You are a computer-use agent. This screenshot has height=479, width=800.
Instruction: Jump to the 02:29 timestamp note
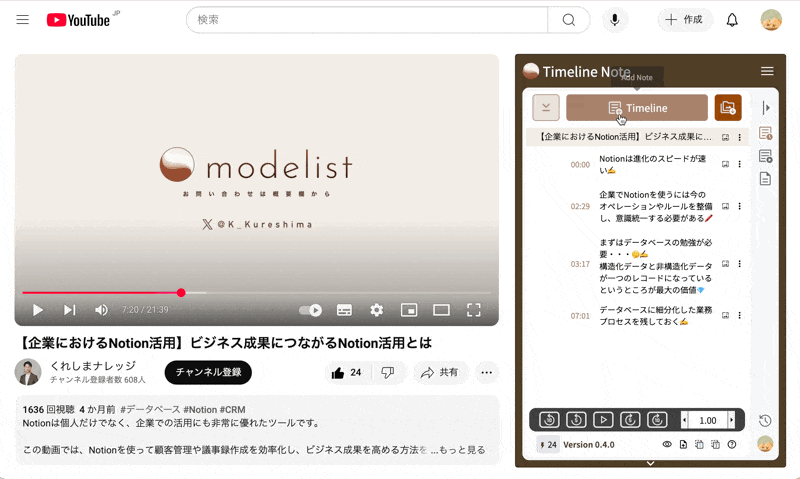click(580, 207)
